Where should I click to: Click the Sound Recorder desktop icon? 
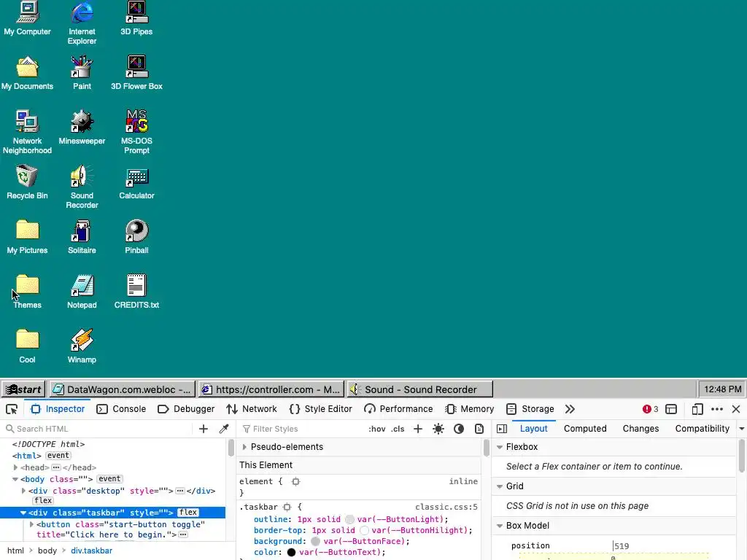pyautogui.click(x=82, y=187)
